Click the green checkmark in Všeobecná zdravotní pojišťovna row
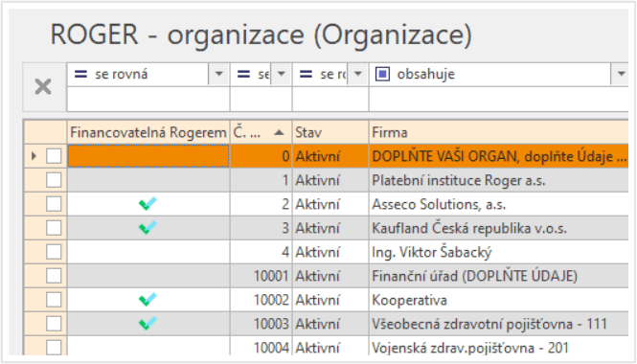 pos(148,324)
